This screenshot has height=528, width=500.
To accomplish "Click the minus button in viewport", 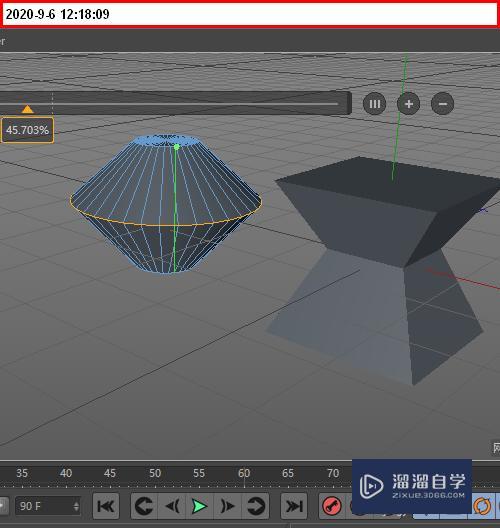I will [x=442, y=104].
